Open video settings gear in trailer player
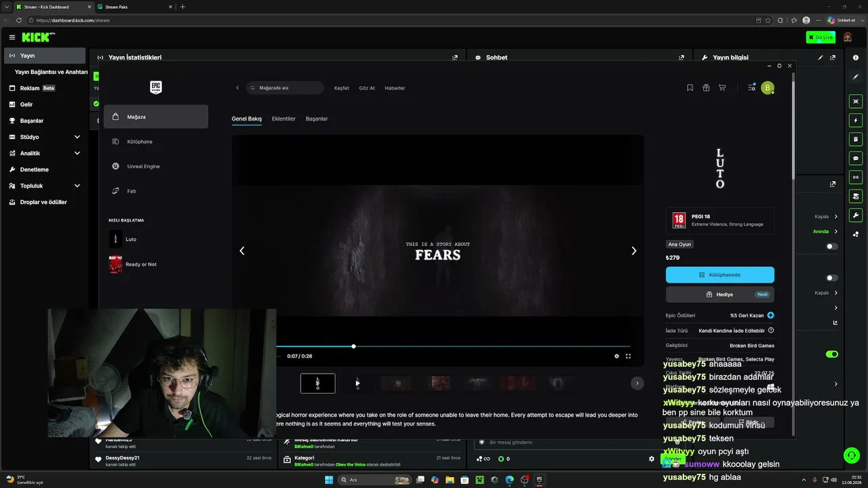The image size is (868, 488). pyautogui.click(x=616, y=356)
